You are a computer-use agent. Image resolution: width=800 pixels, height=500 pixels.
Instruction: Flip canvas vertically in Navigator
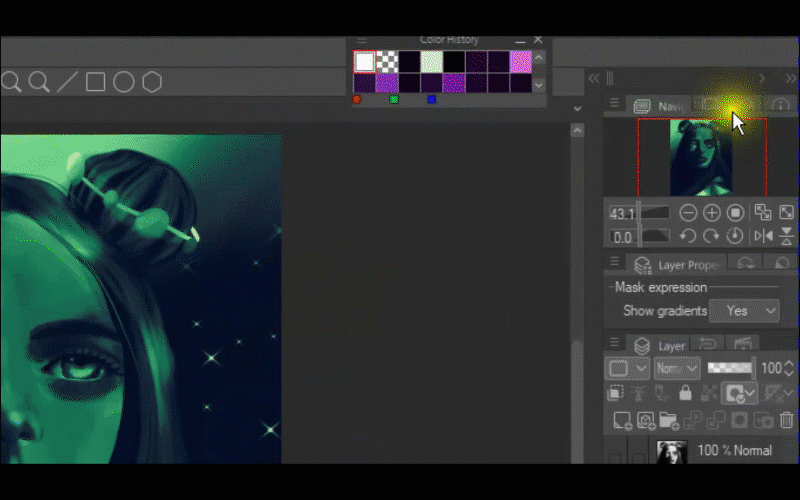point(787,236)
